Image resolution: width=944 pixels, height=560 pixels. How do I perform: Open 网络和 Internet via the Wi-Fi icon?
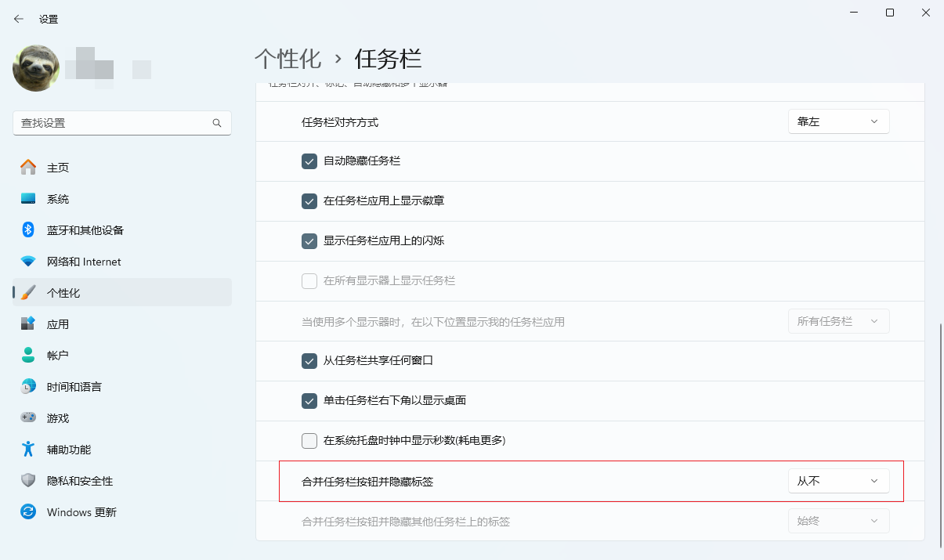click(29, 262)
